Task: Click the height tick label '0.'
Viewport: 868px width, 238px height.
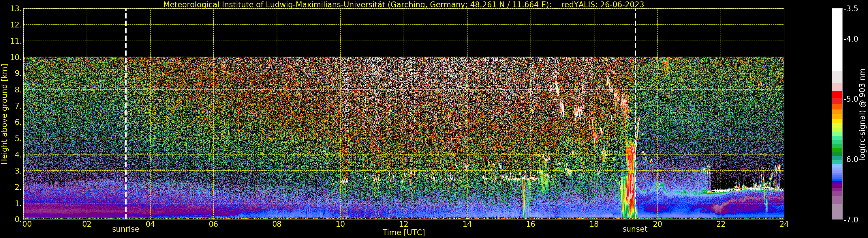Action: 18,220
